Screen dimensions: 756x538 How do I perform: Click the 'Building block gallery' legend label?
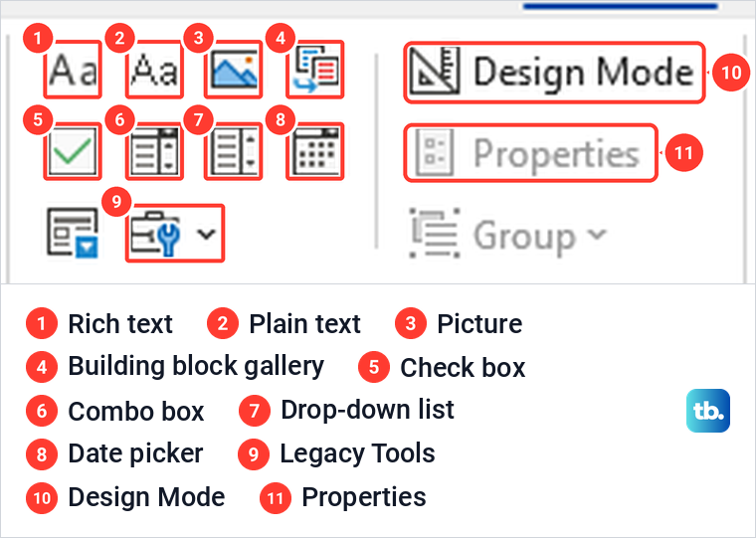pyautogui.click(x=196, y=367)
